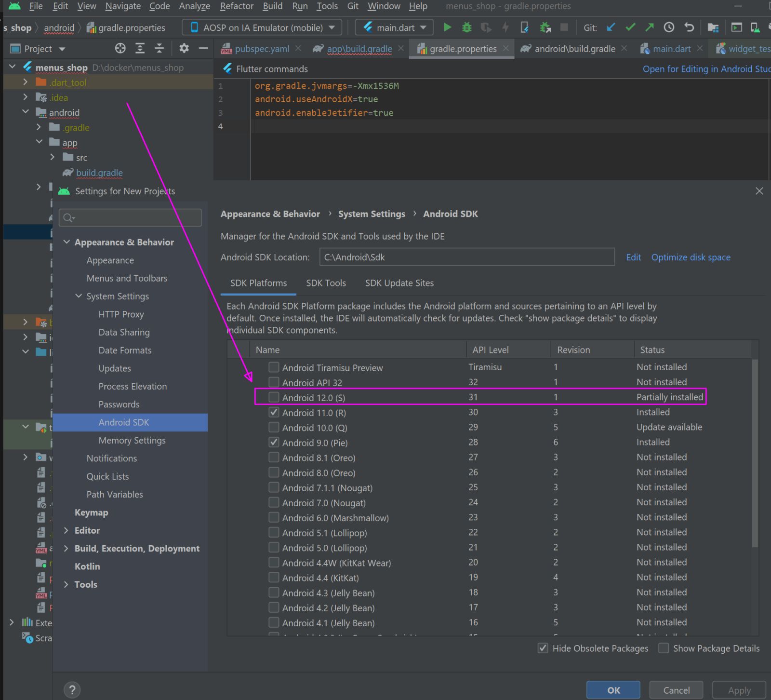The image size is (771, 700).
Task: Close the gradle.properties tab
Action: click(x=505, y=48)
